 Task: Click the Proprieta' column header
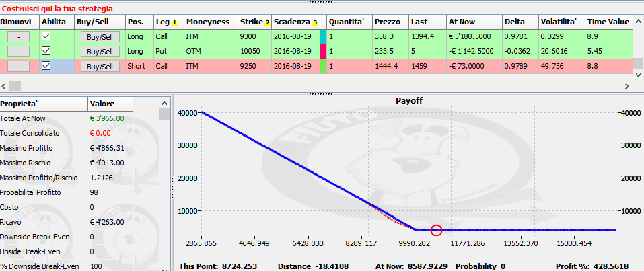pyautogui.click(x=44, y=104)
